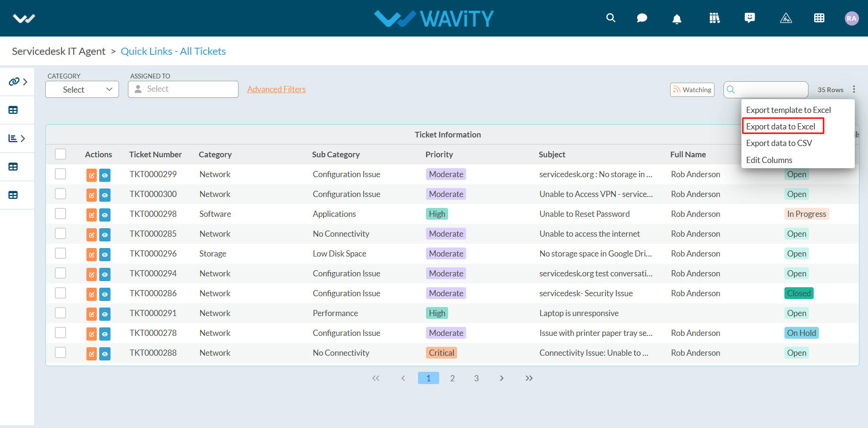View ticket TKT0000278 with eye icon
The width and height of the screenshot is (868, 428).
pyautogui.click(x=105, y=334)
